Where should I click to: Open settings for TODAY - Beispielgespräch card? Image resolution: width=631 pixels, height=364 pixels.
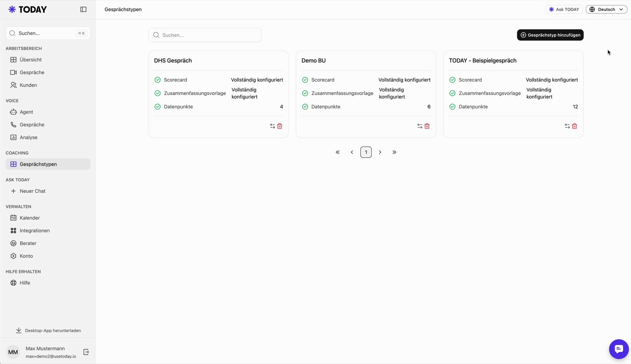[567, 126]
